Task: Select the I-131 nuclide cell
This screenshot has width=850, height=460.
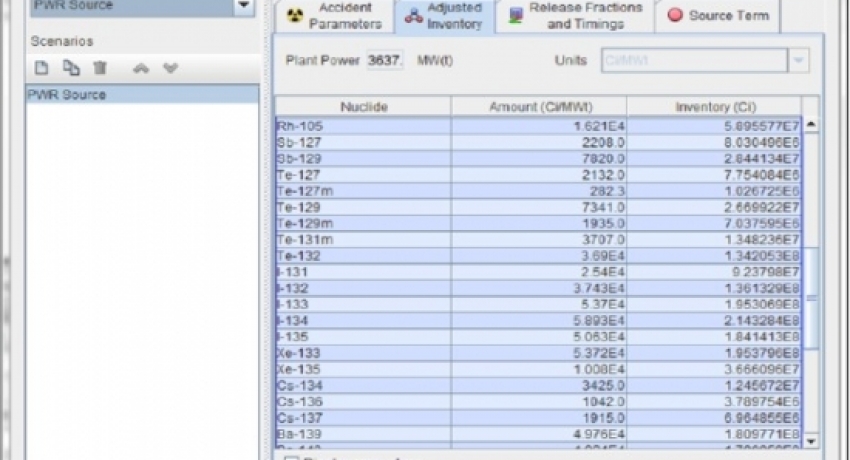Action: click(363, 272)
